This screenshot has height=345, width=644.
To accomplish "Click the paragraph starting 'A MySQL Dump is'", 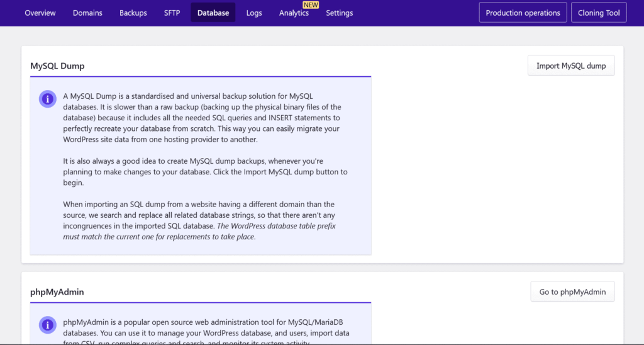I will tap(202, 118).
